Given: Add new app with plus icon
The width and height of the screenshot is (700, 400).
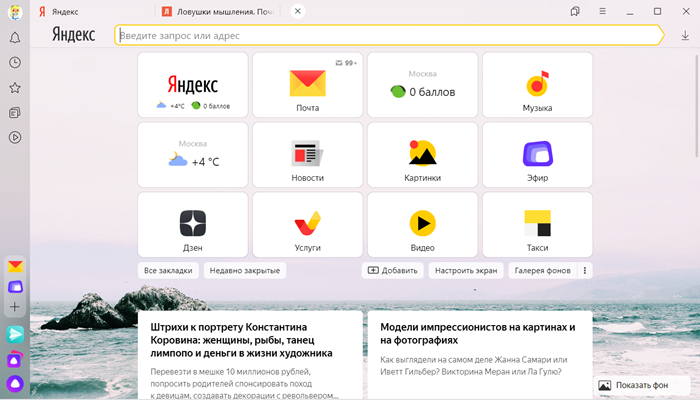Looking at the screenshot, I should [15, 307].
